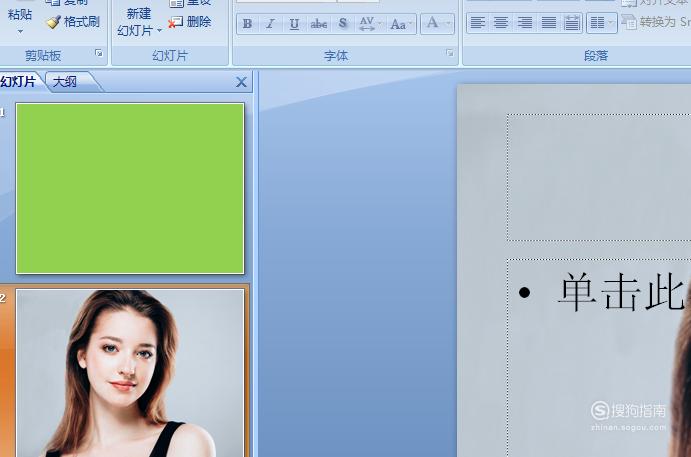The height and width of the screenshot is (457, 691).
Task: Underline text with the U button
Action: pyautogui.click(x=294, y=23)
